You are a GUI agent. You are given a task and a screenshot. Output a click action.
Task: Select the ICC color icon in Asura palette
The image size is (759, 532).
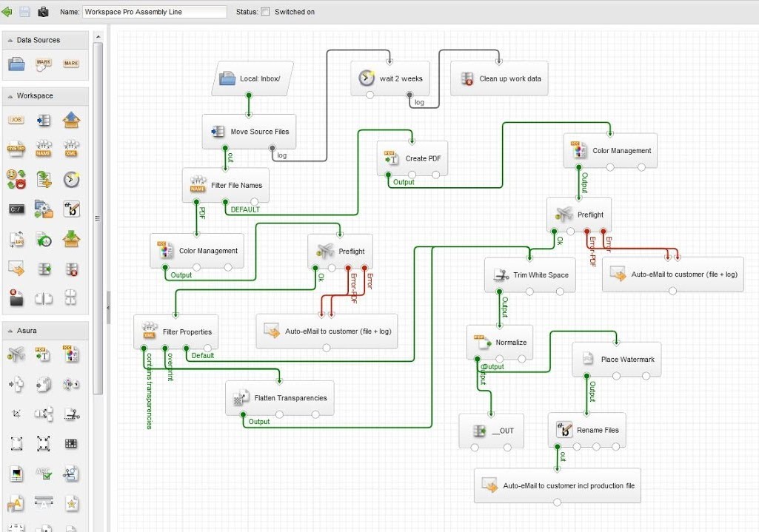pos(70,354)
